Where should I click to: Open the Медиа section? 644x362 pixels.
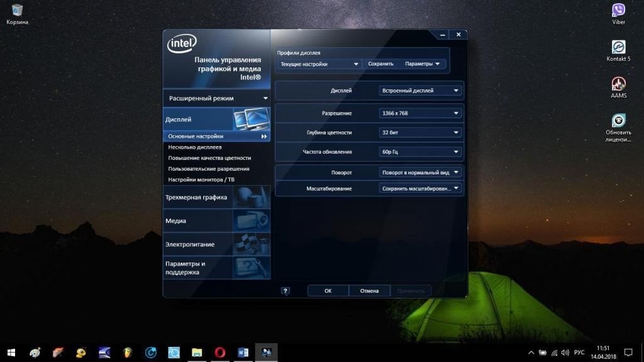tap(216, 220)
